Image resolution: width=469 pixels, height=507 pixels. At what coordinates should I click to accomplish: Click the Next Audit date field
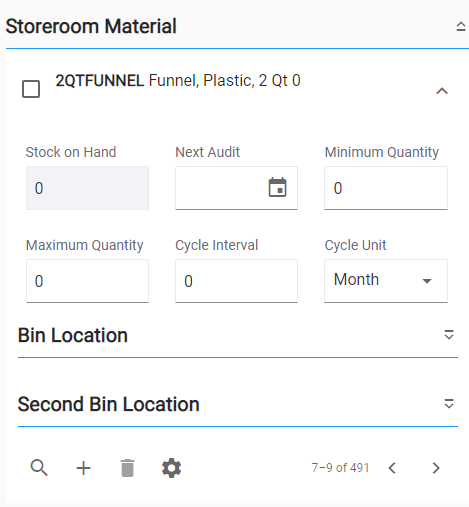click(220, 188)
